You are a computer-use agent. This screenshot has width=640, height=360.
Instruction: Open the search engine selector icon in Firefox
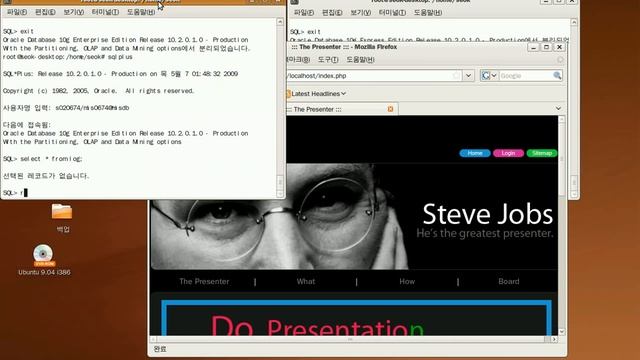pos(489,76)
